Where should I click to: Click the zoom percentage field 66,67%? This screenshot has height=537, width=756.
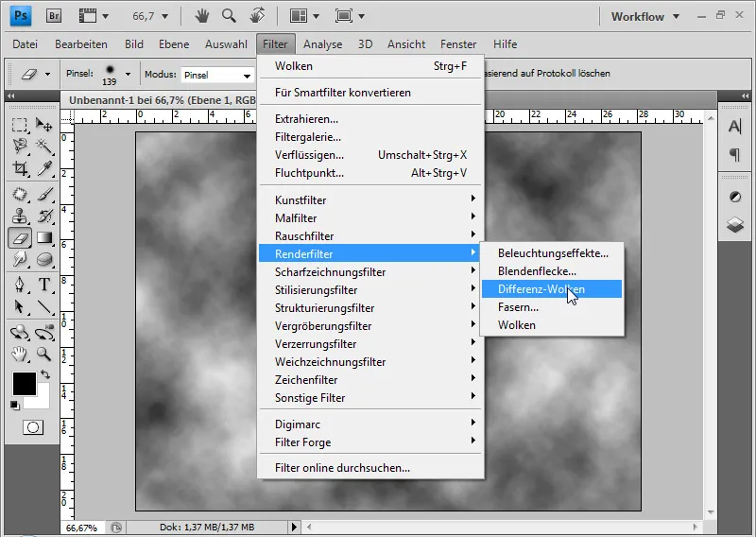83,528
